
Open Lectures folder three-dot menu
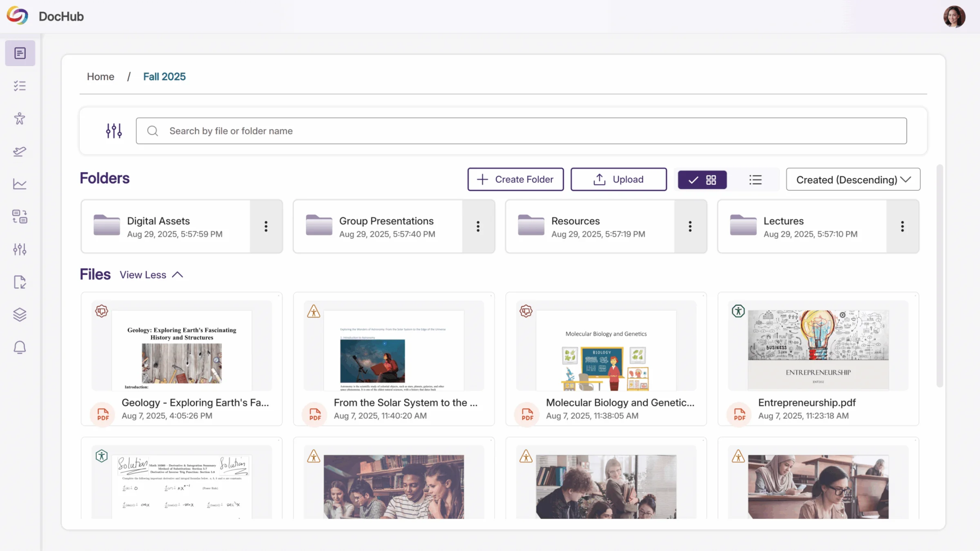click(x=902, y=227)
